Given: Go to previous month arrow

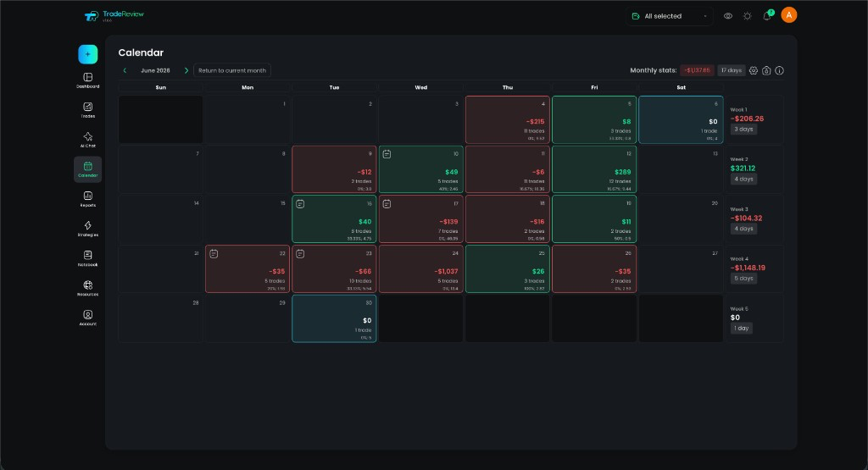Looking at the screenshot, I should [x=125, y=70].
